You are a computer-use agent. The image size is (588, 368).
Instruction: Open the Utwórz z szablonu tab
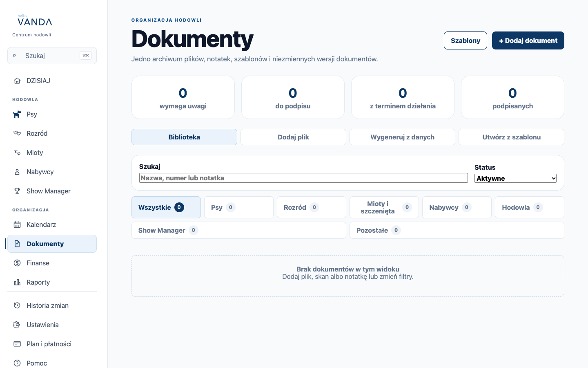(x=511, y=137)
